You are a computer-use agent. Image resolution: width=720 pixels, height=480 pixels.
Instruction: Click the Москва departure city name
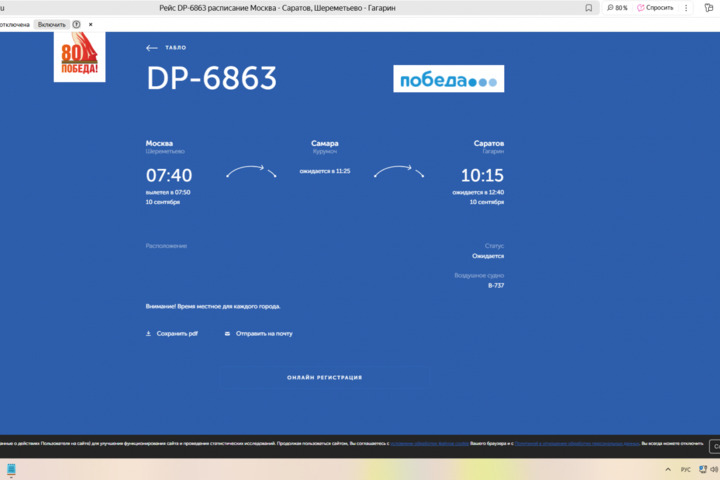[x=159, y=143]
